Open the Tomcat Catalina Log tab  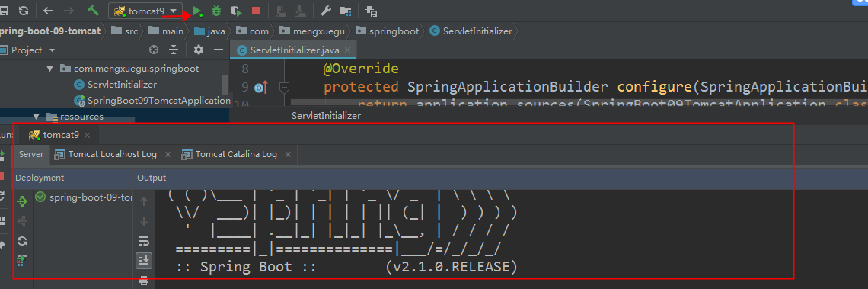pyautogui.click(x=236, y=154)
